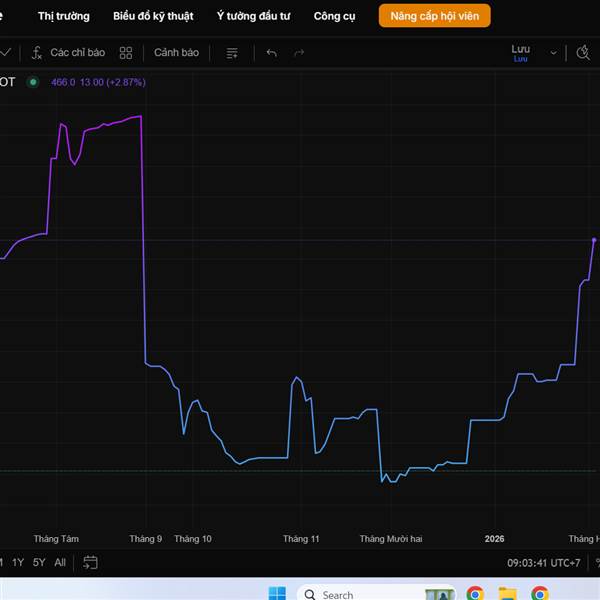Screen dimensions: 600x600
Task: Click the quick search icon at top right
Action: 584,52
